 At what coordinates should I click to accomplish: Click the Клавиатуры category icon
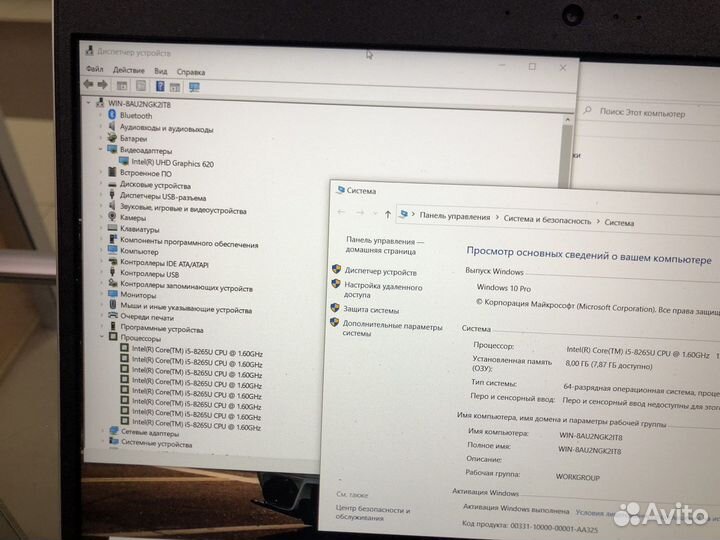(x=113, y=229)
